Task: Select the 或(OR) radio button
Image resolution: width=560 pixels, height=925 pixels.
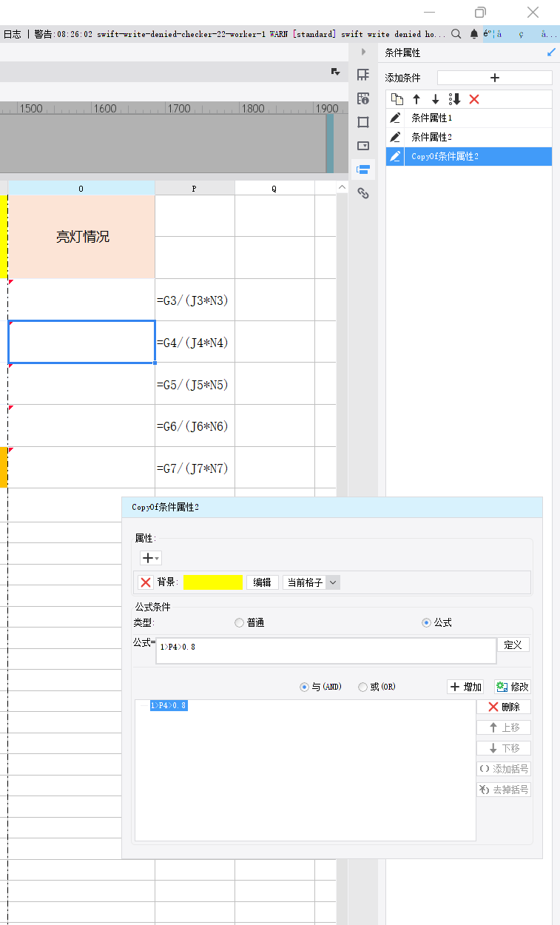Action: tap(362, 687)
